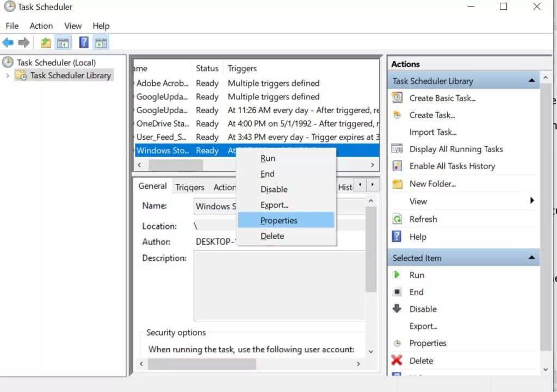Viewport: 557px width, 392px height.
Task: Click the Description text box
Action: (280, 286)
